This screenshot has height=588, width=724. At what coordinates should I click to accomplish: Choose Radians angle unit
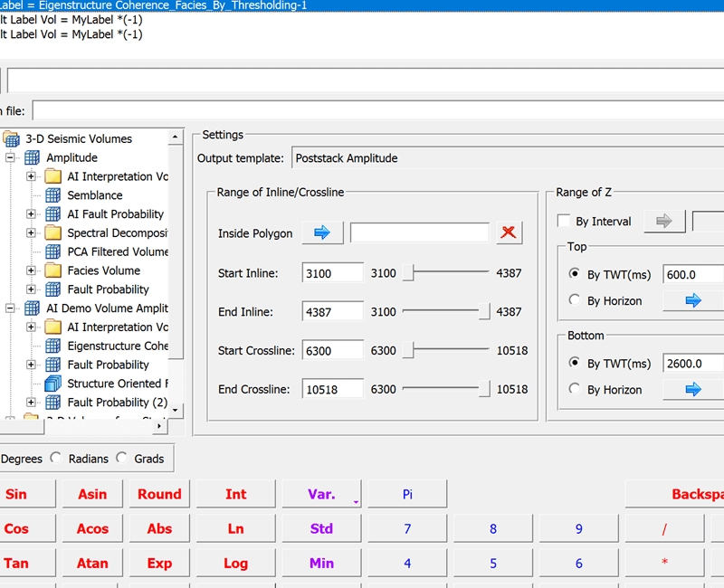(56, 459)
